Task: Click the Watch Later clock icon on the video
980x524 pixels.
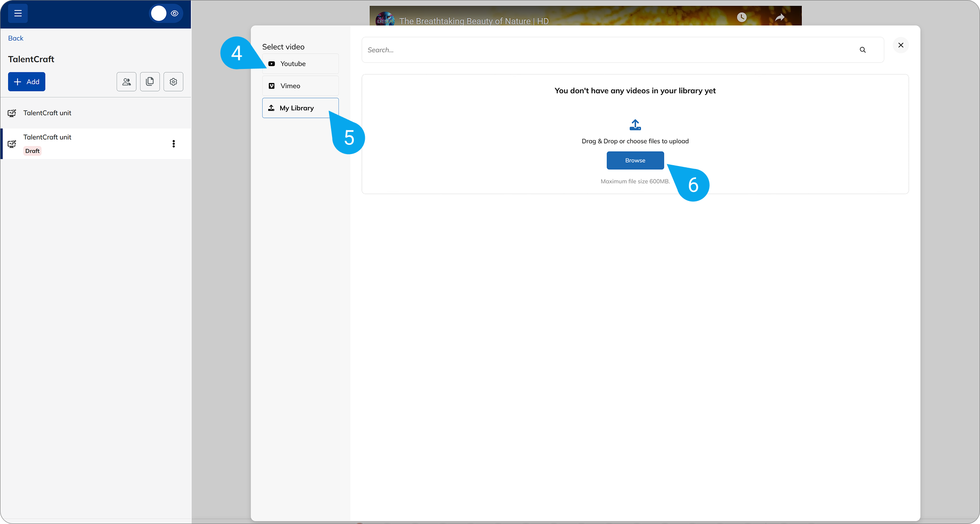Action: (742, 17)
